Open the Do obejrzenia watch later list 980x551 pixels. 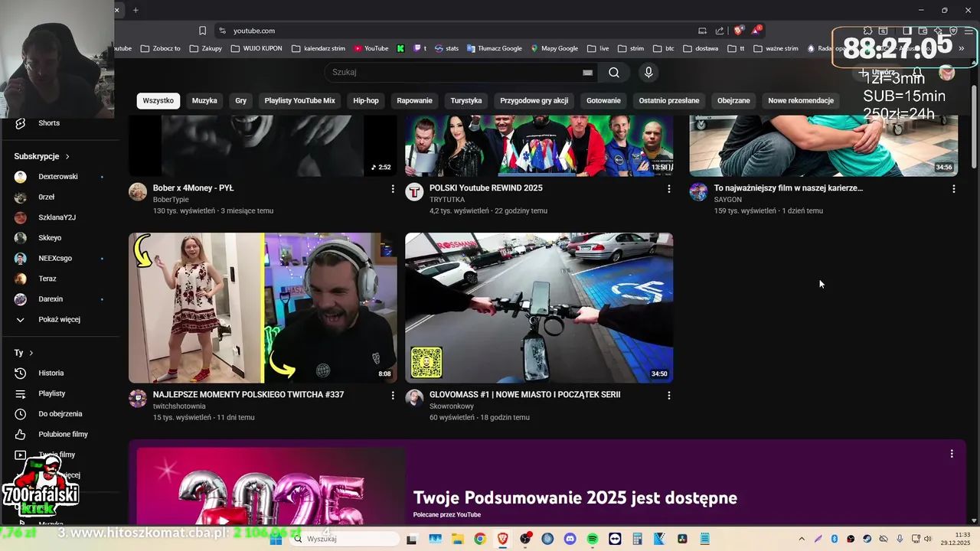pyautogui.click(x=61, y=414)
